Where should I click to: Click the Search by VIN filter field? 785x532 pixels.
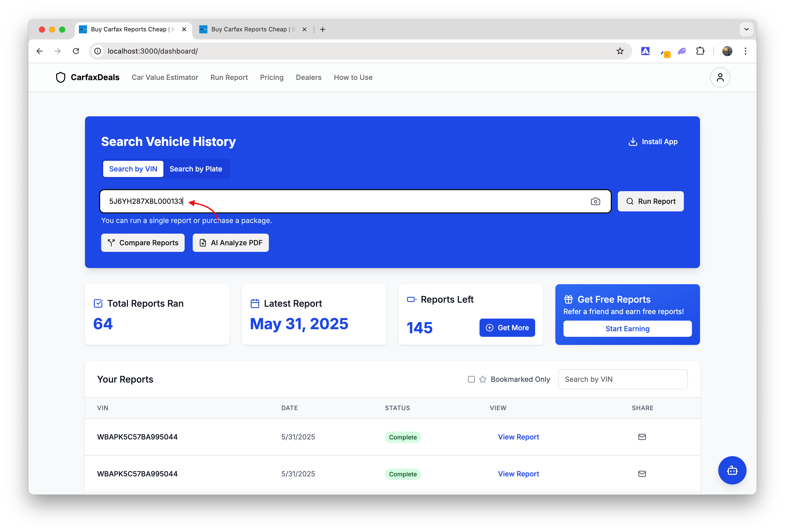click(623, 379)
